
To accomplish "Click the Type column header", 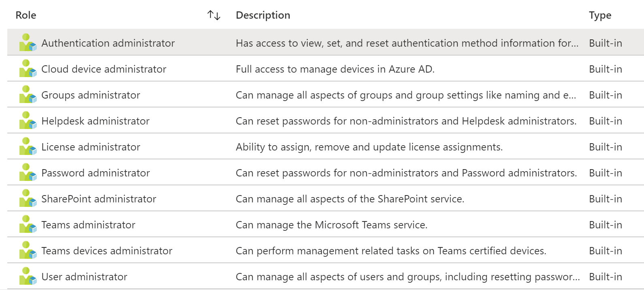I will (x=600, y=15).
